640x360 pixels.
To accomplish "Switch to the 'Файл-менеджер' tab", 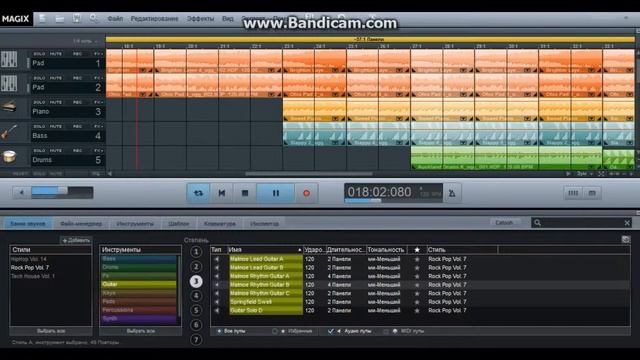I will point(81,224).
